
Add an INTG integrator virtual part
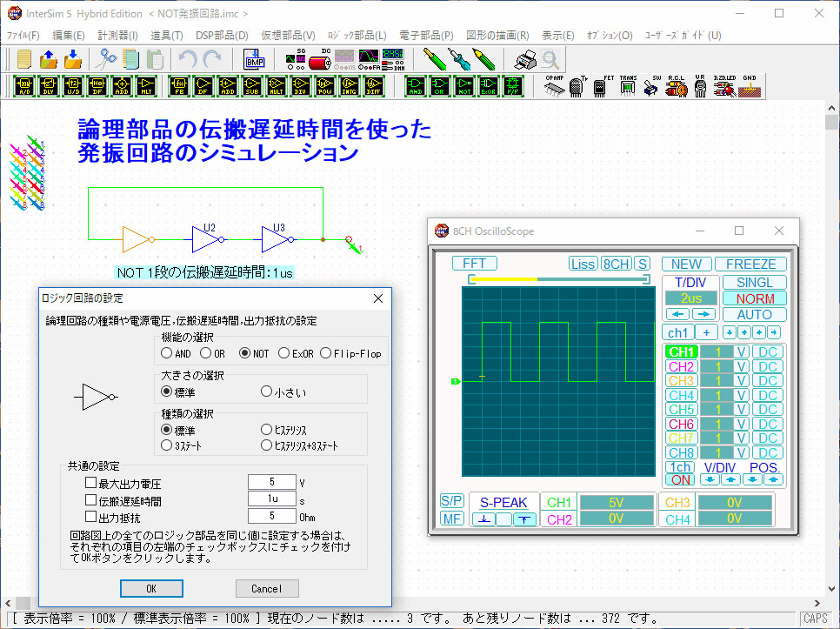click(350, 86)
